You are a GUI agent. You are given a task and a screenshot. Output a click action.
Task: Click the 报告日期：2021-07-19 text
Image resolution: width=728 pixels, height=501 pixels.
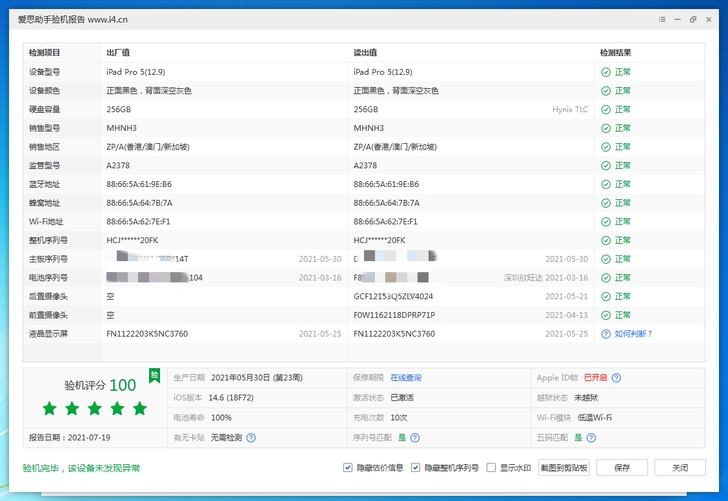point(70,438)
